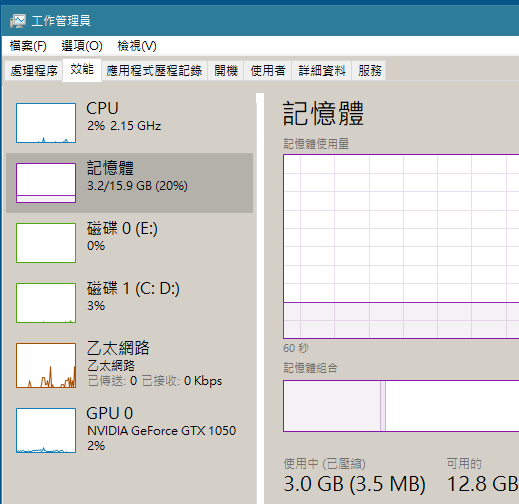
Task: Select the 記憶體 mini graph thumbnail
Action: coord(46,183)
